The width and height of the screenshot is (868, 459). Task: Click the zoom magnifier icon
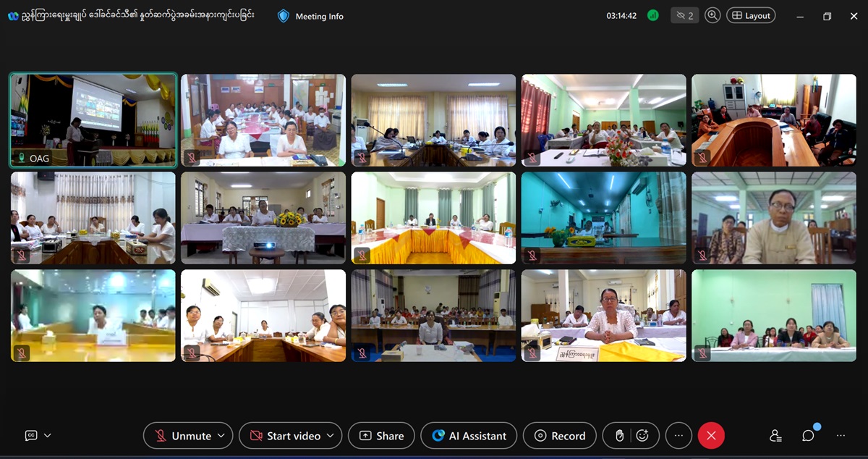point(712,15)
